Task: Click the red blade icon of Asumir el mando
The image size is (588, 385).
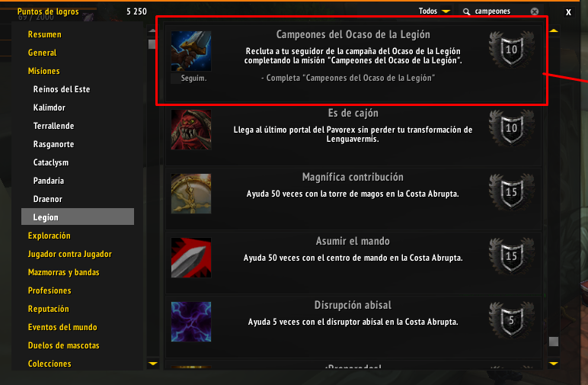Action: [x=191, y=258]
